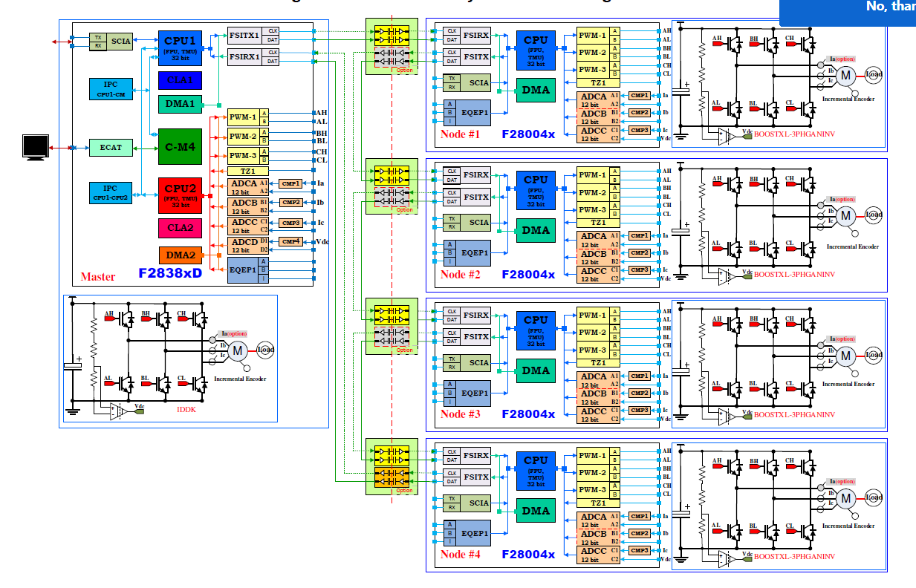Click the IPC CPU1-CM block
Viewport: 916px width, 588px height.
(x=111, y=89)
